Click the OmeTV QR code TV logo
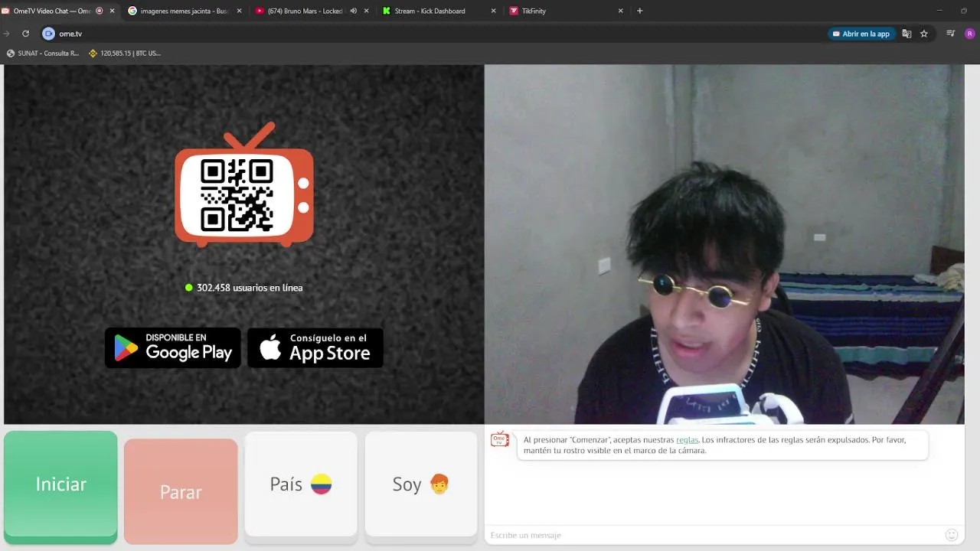980x551 pixels. pyautogui.click(x=244, y=184)
